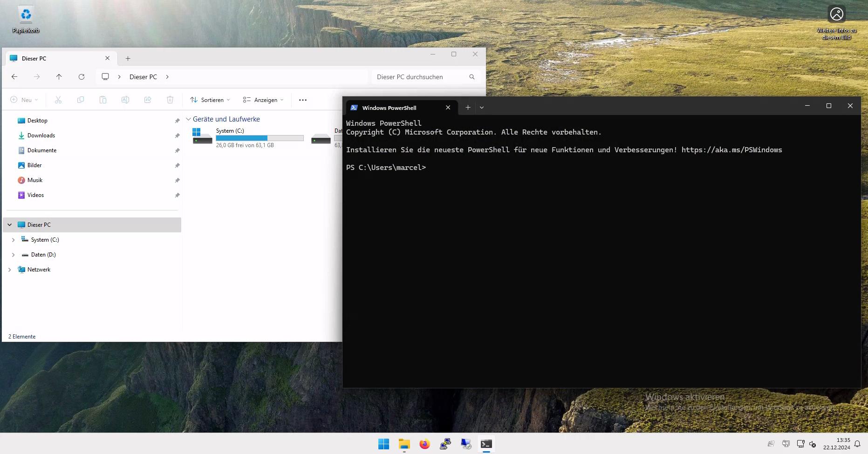868x454 pixels.
Task: Open Downloads in the sidebar
Action: [x=41, y=136]
